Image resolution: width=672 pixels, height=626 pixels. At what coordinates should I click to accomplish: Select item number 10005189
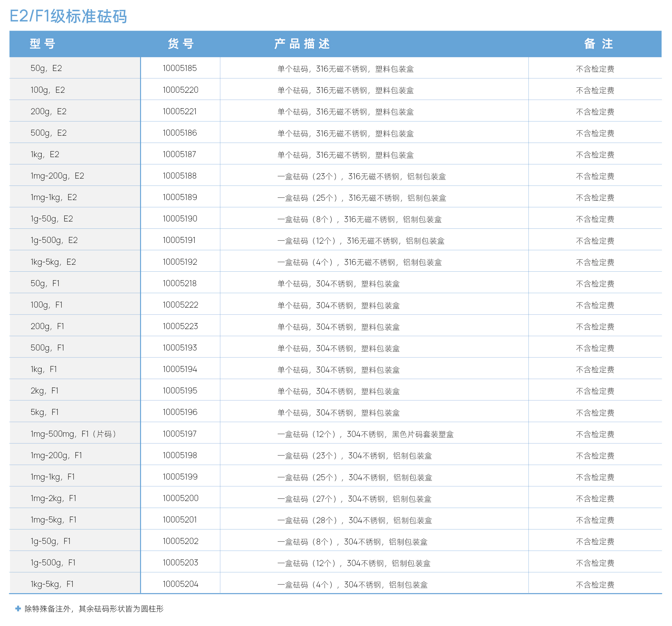pos(180,198)
